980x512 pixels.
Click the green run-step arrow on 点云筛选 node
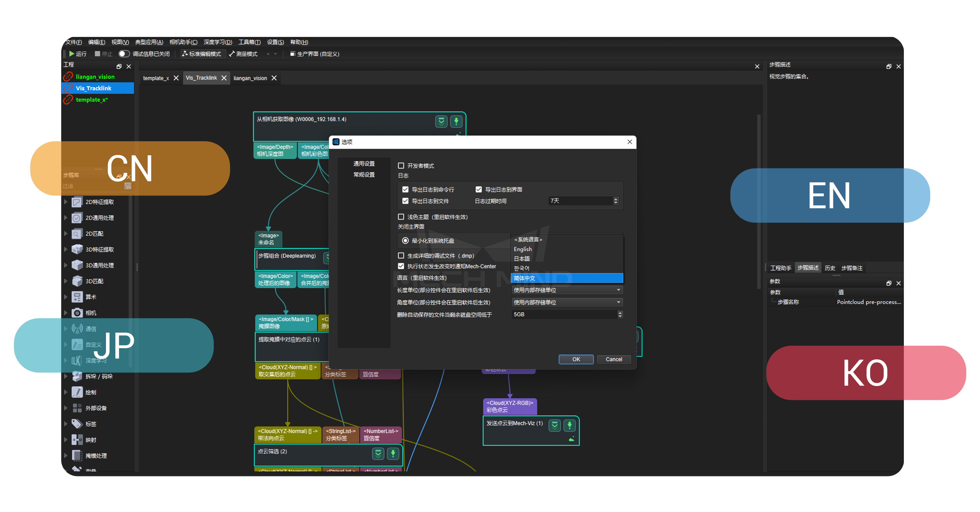click(x=393, y=453)
